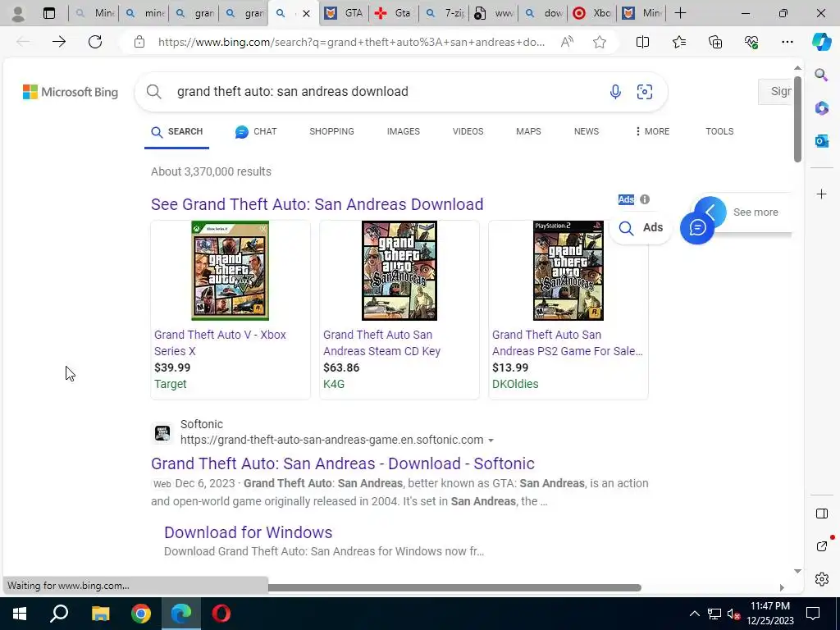Close the current active tab
Image resolution: width=840 pixels, height=630 pixels.
click(x=306, y=13)
